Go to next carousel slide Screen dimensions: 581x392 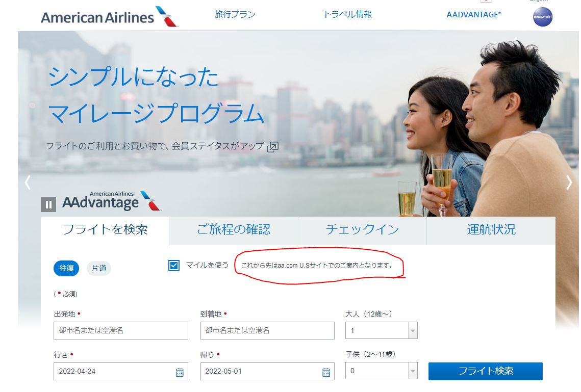(x=569, y=182)
